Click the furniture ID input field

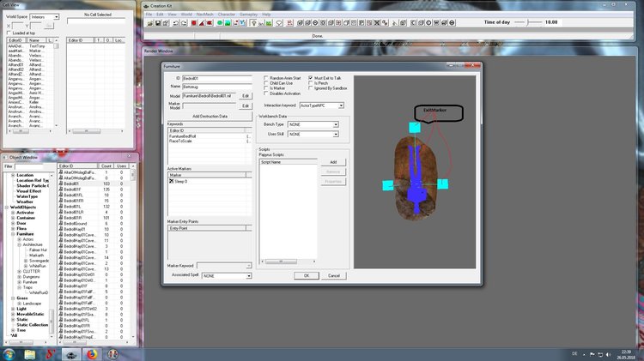(217, 78)
